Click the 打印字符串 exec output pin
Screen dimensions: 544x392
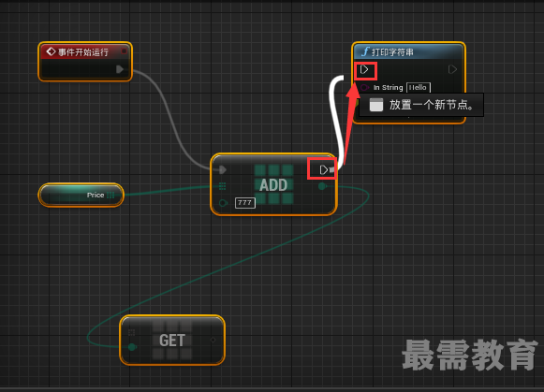click(452, 69)
